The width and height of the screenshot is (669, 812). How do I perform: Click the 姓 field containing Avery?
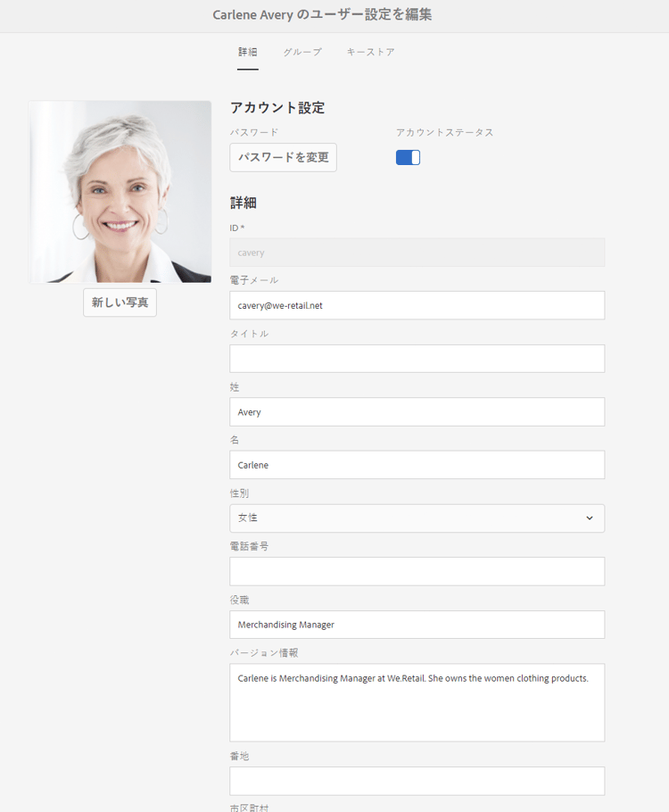pos(417,412)
